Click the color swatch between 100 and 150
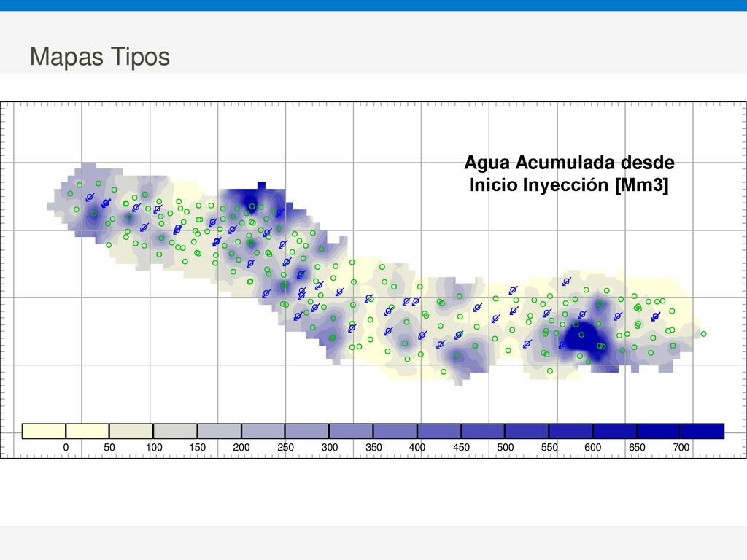The height and width of the screenshot is (560, 747). [175, 431]
